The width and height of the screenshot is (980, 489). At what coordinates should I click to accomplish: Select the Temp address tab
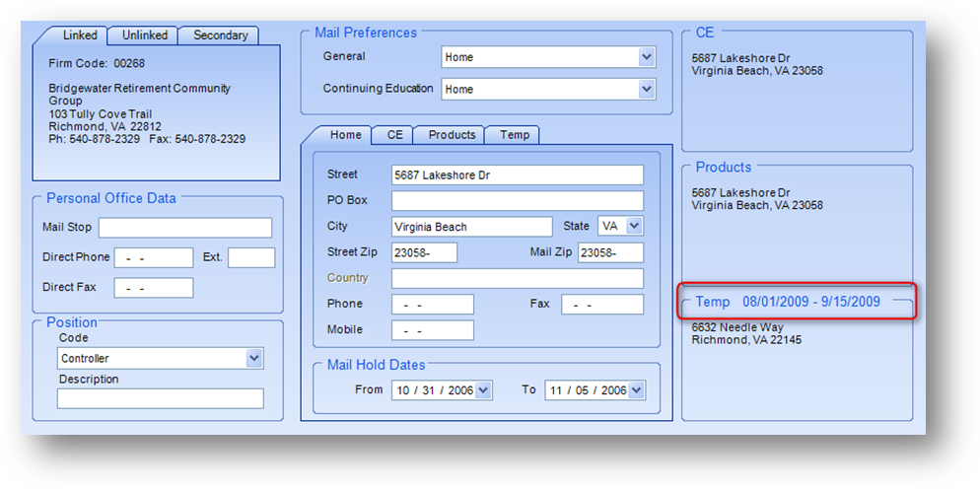pos(514,135)
